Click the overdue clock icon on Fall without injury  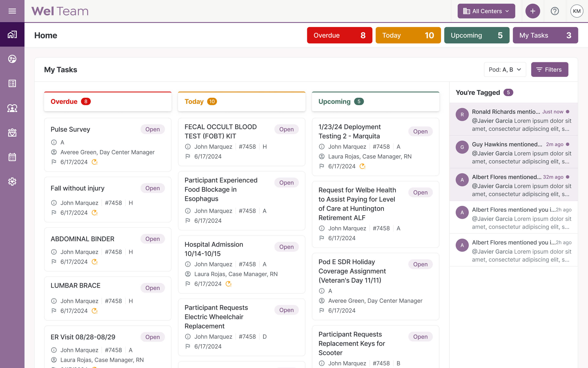tap(94, 213)
